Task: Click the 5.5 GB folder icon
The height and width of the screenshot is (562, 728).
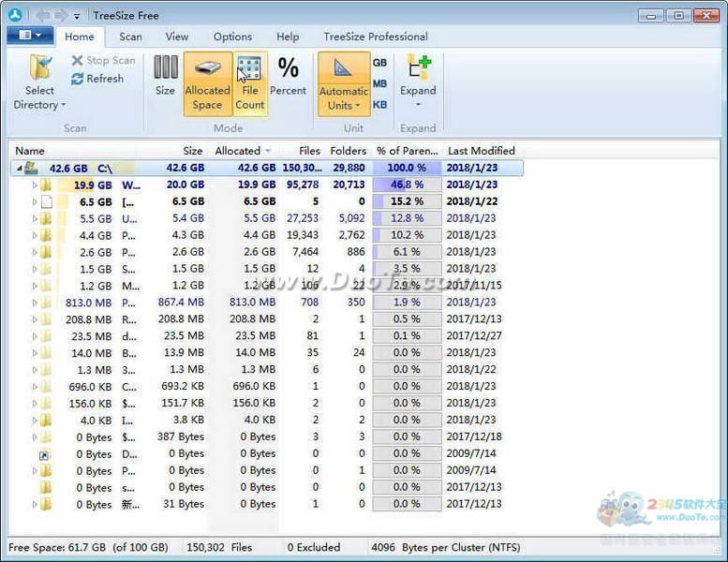Action: (x=46, y=218)
